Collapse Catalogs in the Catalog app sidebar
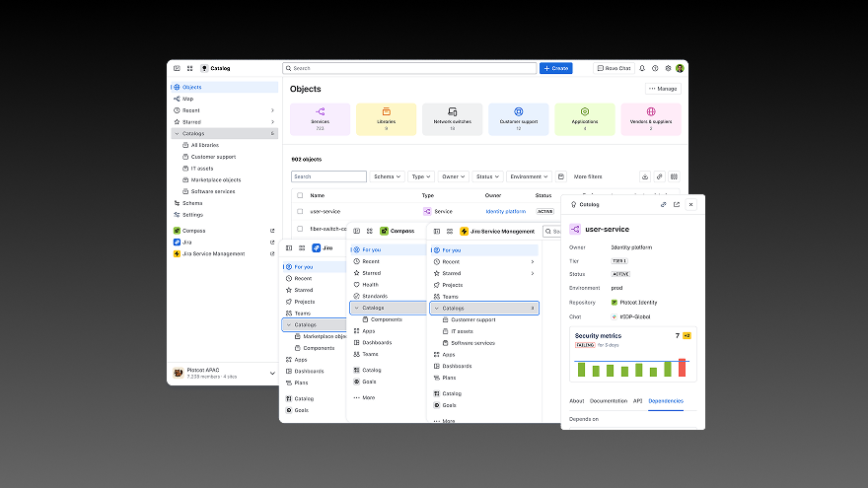 coord(177,133)
